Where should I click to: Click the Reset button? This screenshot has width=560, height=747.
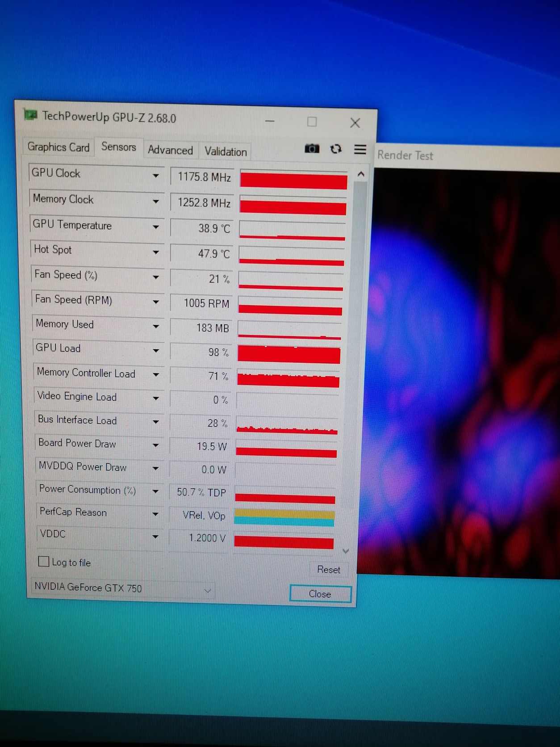(x=328, y=570)
